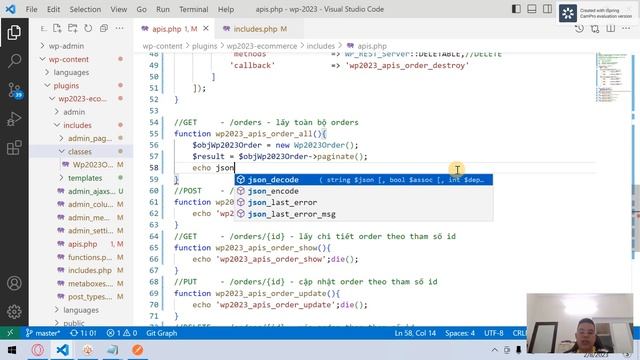Open the Manage gear icon
Screen dimensions: 640x360
(x=14, y=311)
